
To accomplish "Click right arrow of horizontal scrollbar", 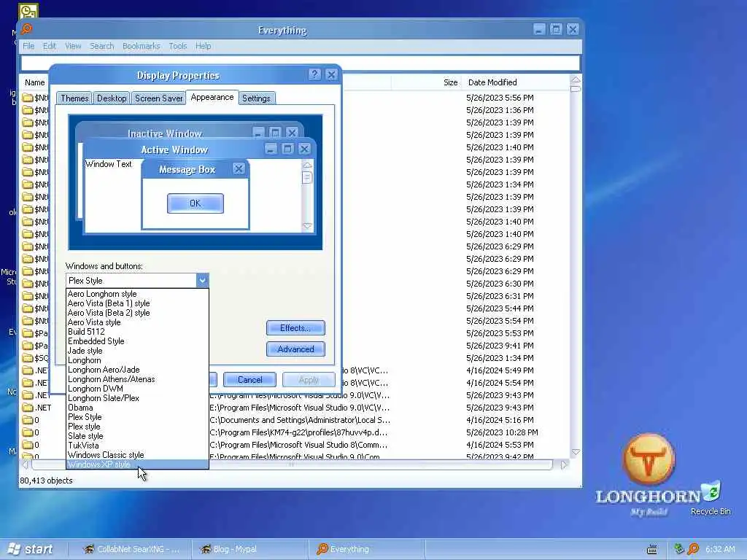I will point(564,464).
